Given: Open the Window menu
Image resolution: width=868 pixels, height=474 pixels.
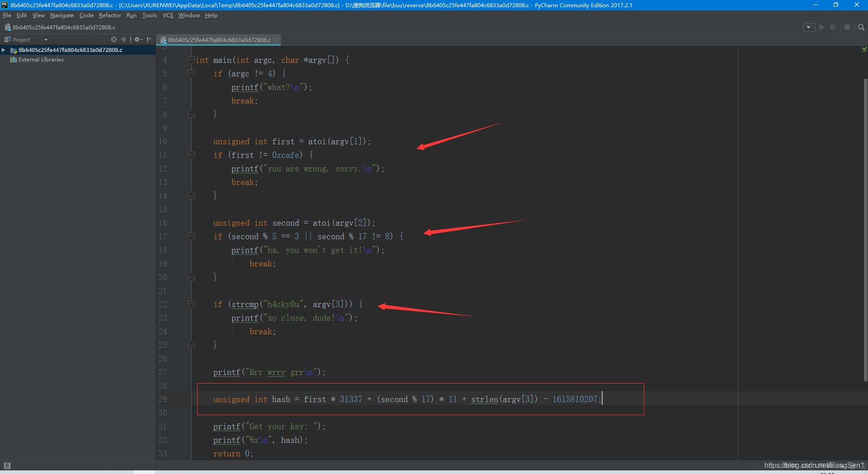Looking at the screenshot, I should click(x=189, y=15).
